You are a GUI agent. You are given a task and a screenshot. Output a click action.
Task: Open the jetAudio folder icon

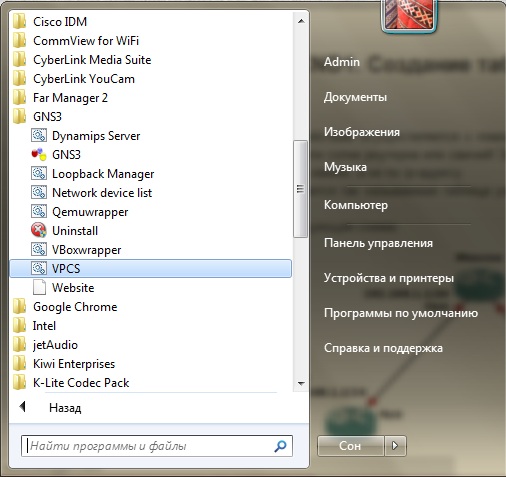coord(19,345)
